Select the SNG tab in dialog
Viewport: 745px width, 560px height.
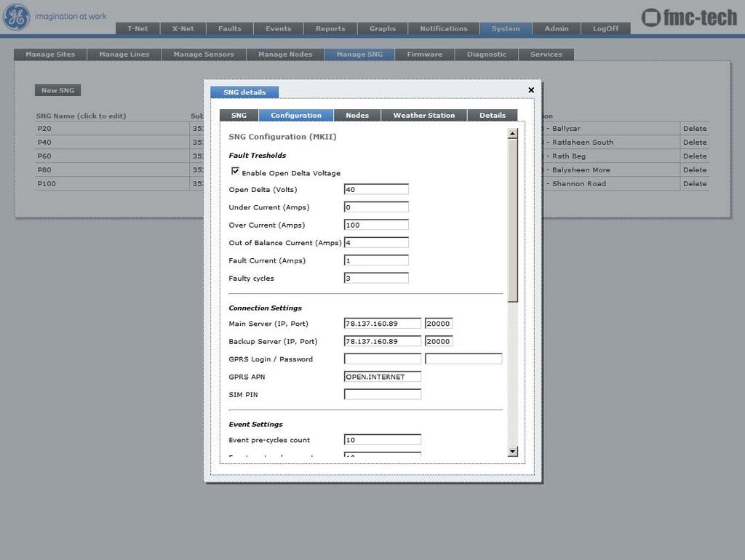tap(239, 115)
